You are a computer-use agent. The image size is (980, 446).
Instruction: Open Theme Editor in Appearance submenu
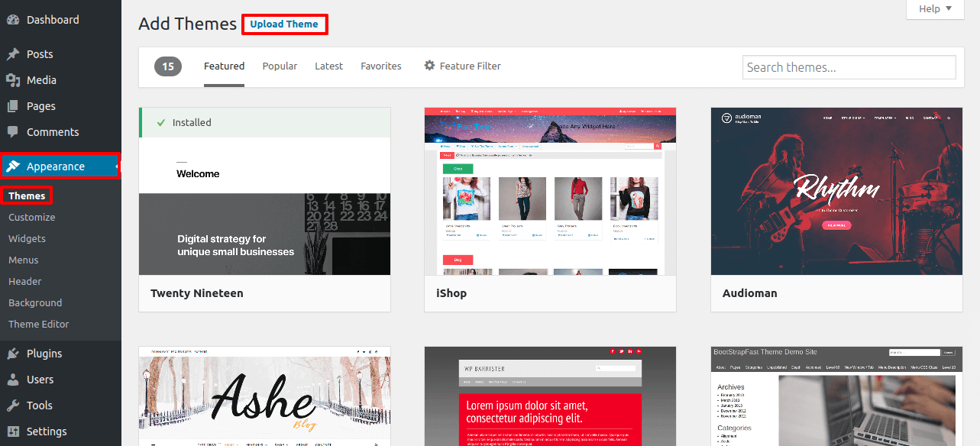pyautogui.click(x=39, y=325)
